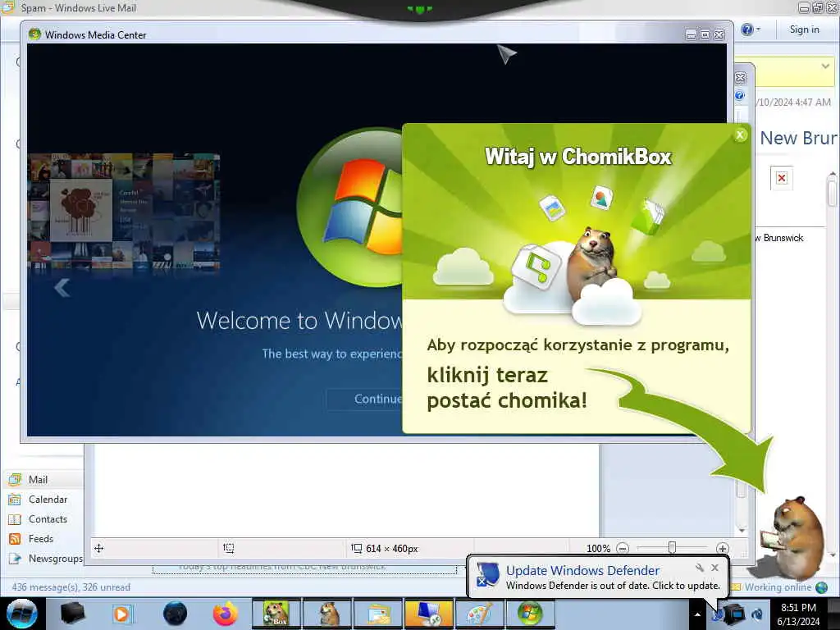
Task: Click the Windows Defender shield icon in balloon
Action: click(487, 575)
